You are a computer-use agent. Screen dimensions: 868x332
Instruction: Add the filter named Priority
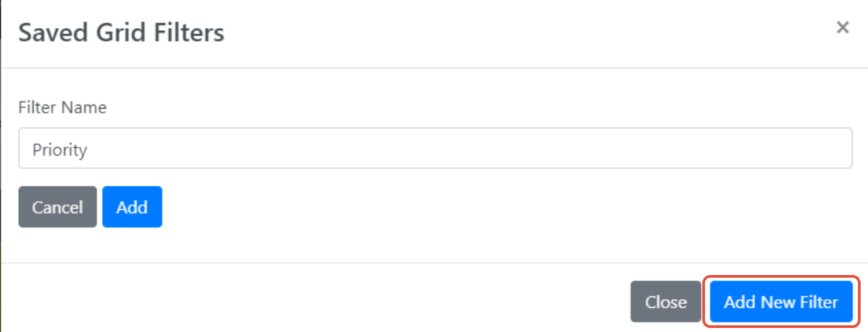[132, 207]
